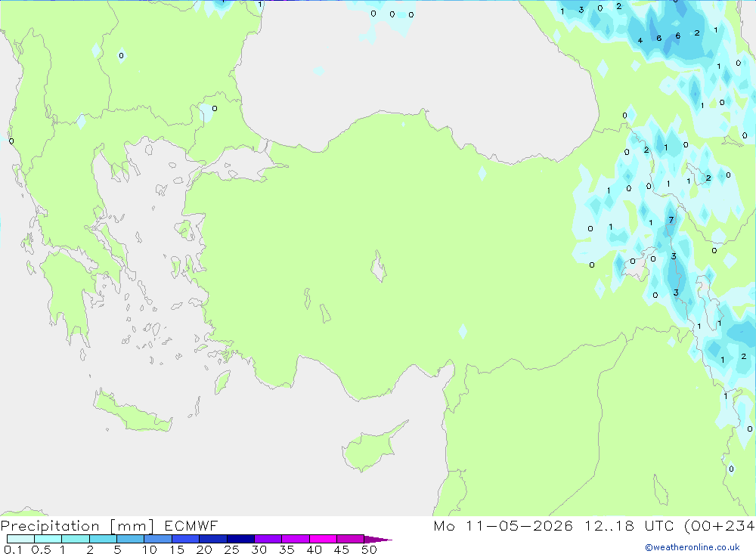Click the precipitation value '4' on the map
The width and height of the screenshot is (756, 554).
[x=640, y=41]
